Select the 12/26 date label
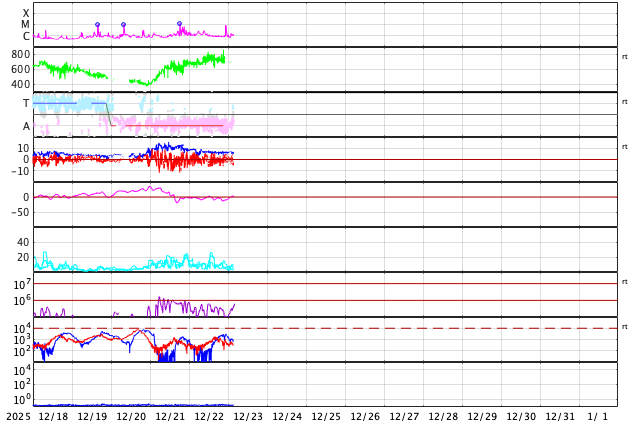The image size is (634, 424). [x=365, y=416]
